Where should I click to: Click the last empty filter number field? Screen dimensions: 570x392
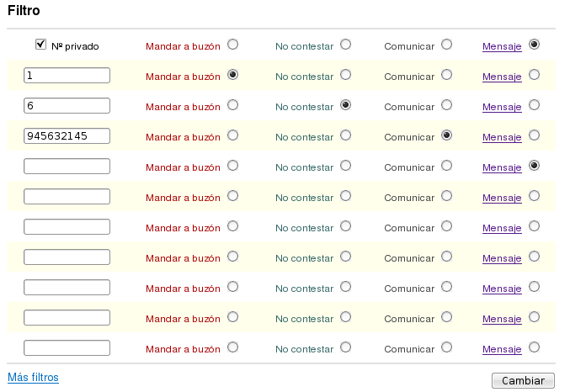point(67,348)
